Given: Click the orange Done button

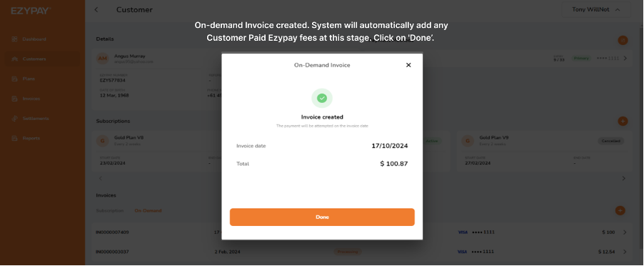Looking at the screenshot, I should click(x=322, y=217).
